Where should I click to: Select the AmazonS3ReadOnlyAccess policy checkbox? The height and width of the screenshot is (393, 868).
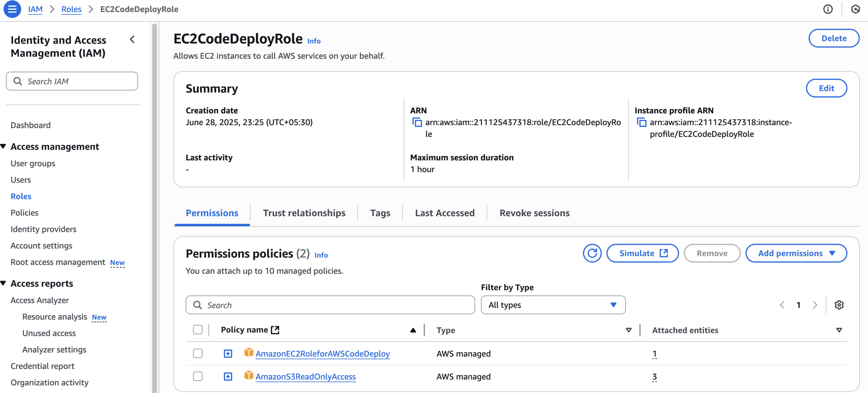tap(198, 376)
